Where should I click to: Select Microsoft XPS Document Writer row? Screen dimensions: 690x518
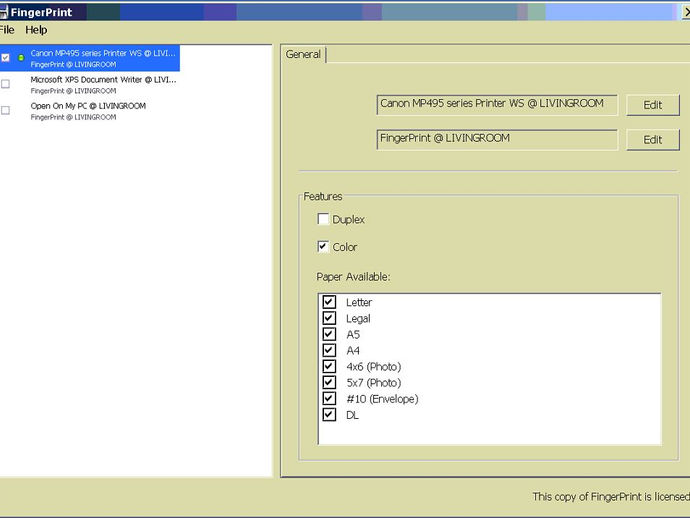[90, 84]
